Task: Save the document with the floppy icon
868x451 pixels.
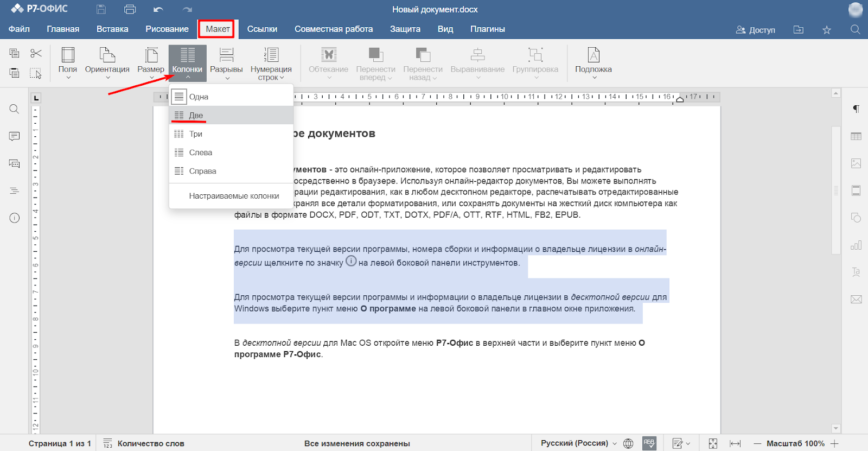Action: (101, 9)
